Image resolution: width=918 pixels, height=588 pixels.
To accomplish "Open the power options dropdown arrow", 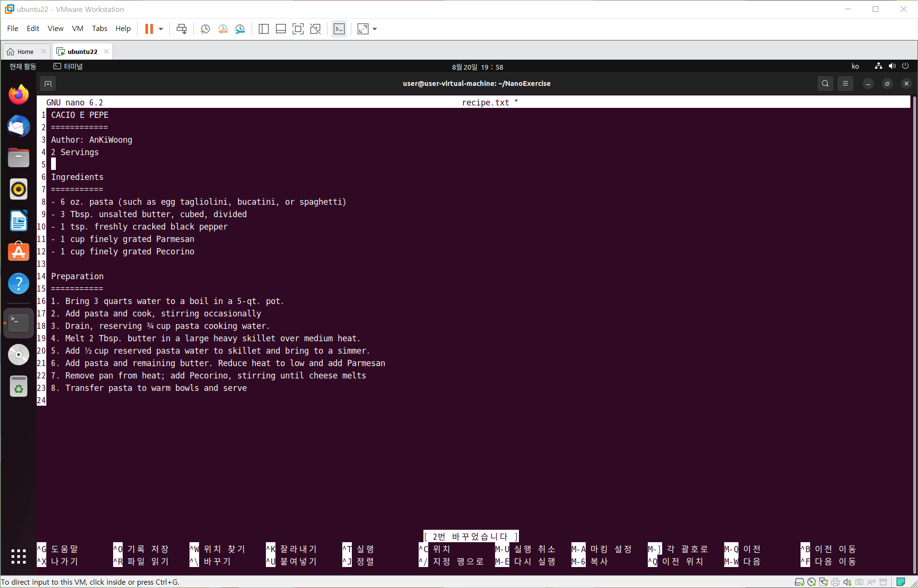I will [161, 29].
